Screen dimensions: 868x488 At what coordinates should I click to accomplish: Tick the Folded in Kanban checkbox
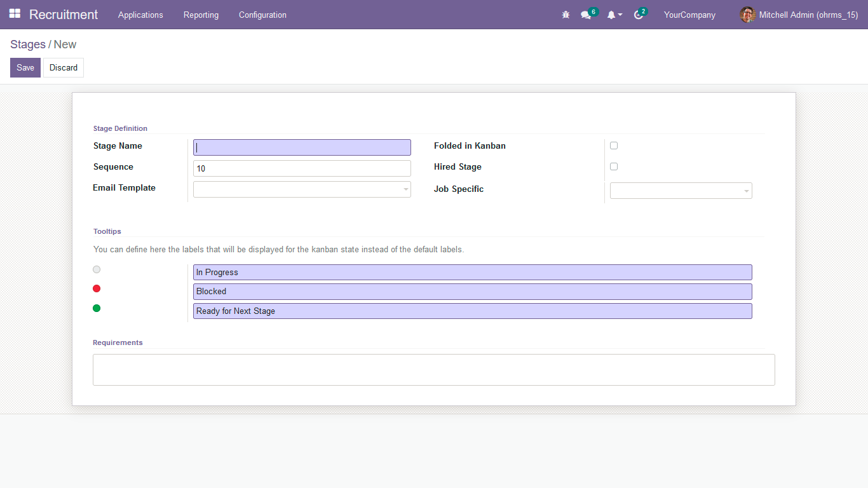pos(614,146)
